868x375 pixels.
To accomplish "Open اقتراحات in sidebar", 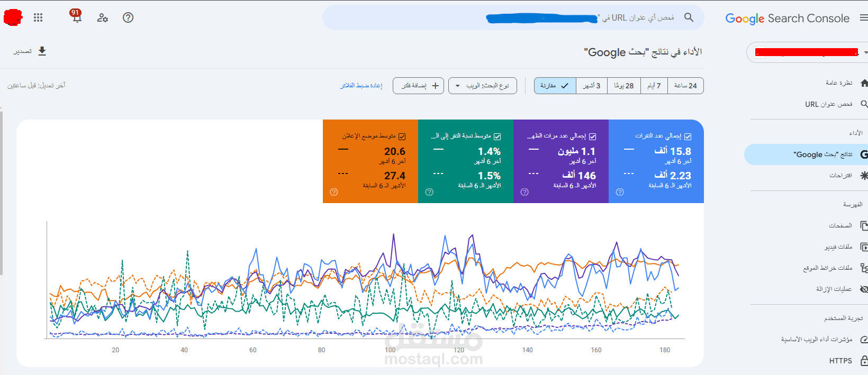I will point(840,175).
